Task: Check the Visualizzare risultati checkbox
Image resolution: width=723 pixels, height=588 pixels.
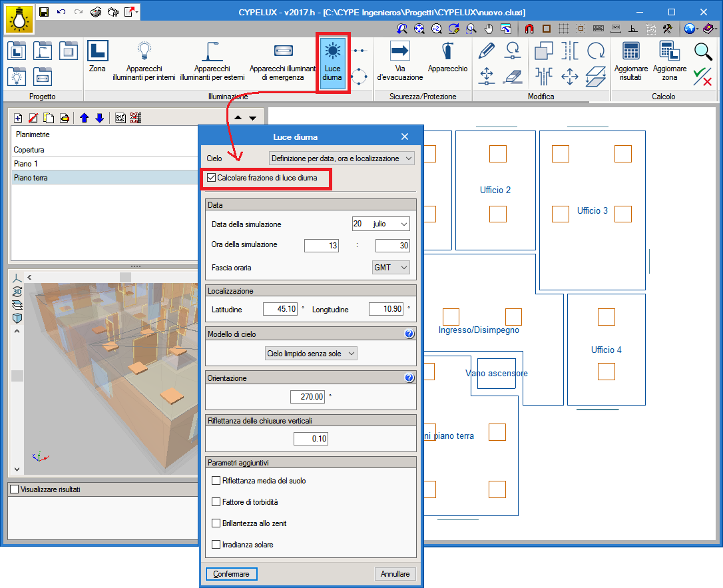Action: pyautogui.click(x=15, y=489)
